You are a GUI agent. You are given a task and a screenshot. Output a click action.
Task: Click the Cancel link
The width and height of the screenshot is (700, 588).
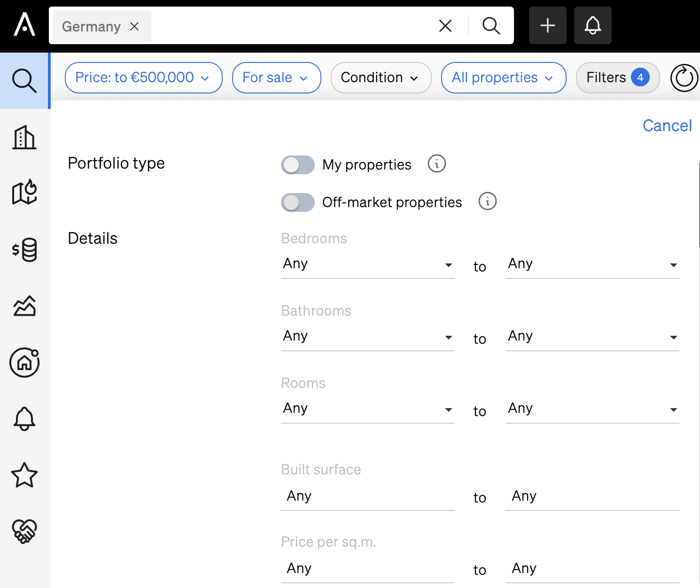(x=667, y=125)
